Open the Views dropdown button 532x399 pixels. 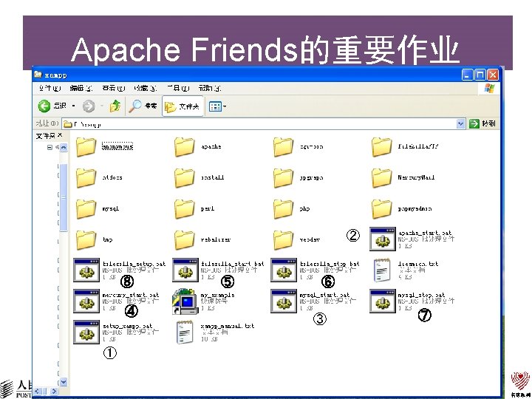pyautogui.click(x=217, y=106)
